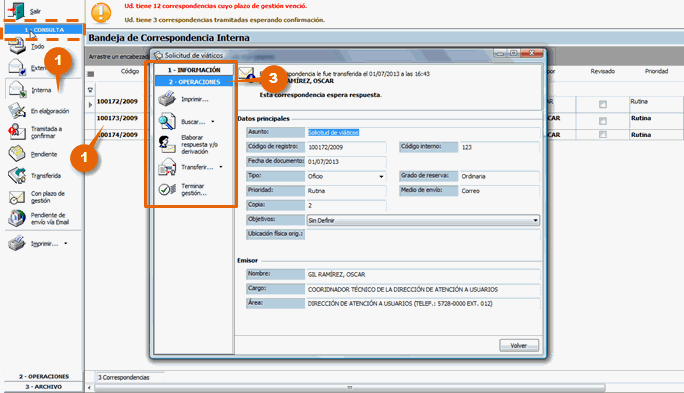Click the Código column header
Screen dimensions: 684x393
point(130,71)
